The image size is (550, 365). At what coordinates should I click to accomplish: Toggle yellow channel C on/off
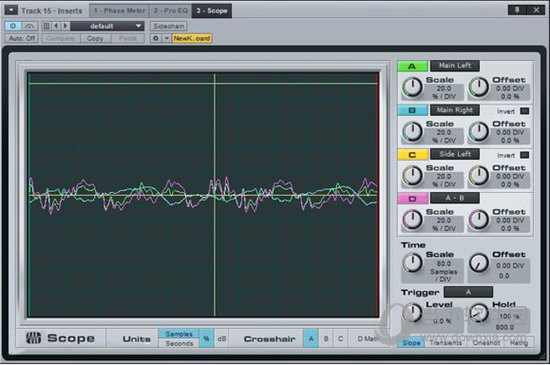tap(412, 155)
